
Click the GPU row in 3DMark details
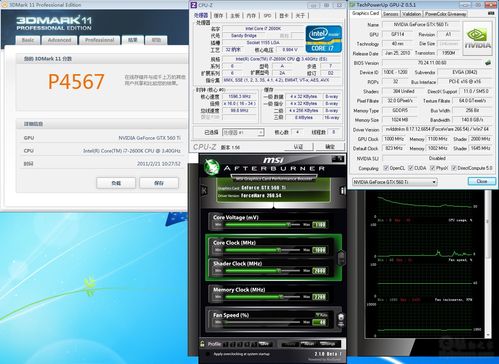[x=102, y=138]
